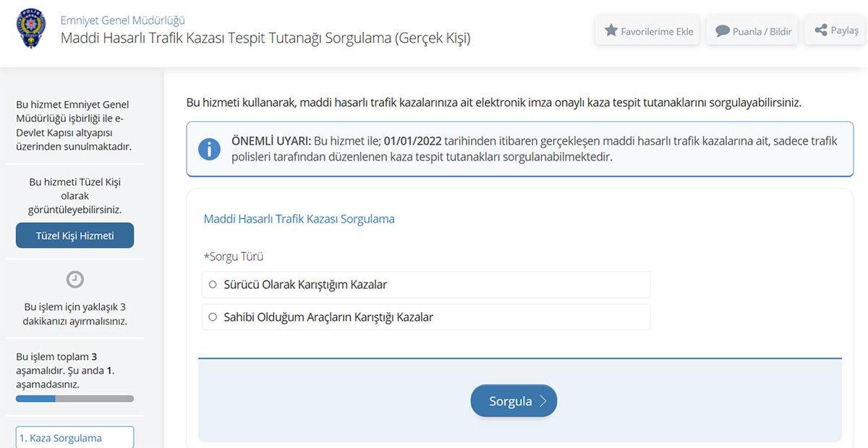Click the progress bar in the sidebar
This screenshot has height=448, width=868.
[x=75, y=398]
